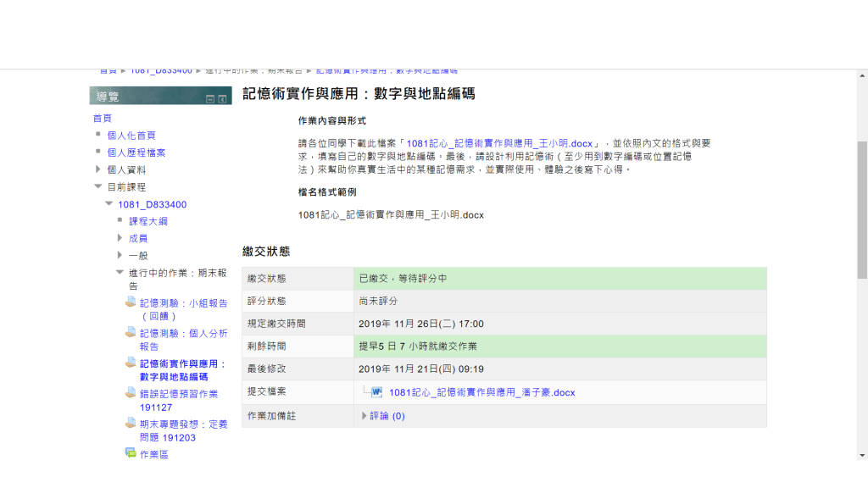The image size is (868, 488).
Task: Click the assignment icon next to 記憶測驗:小組報告
Action: [131, 302]
